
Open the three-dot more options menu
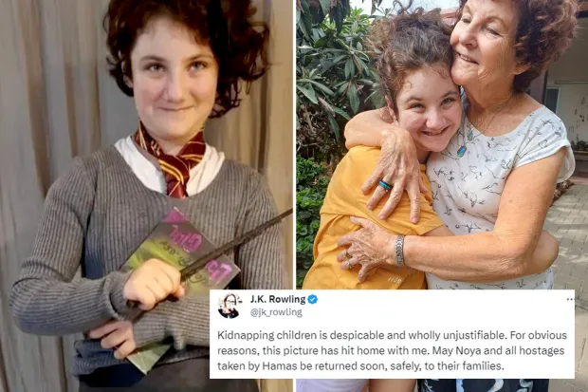click(x=570, y=299)
